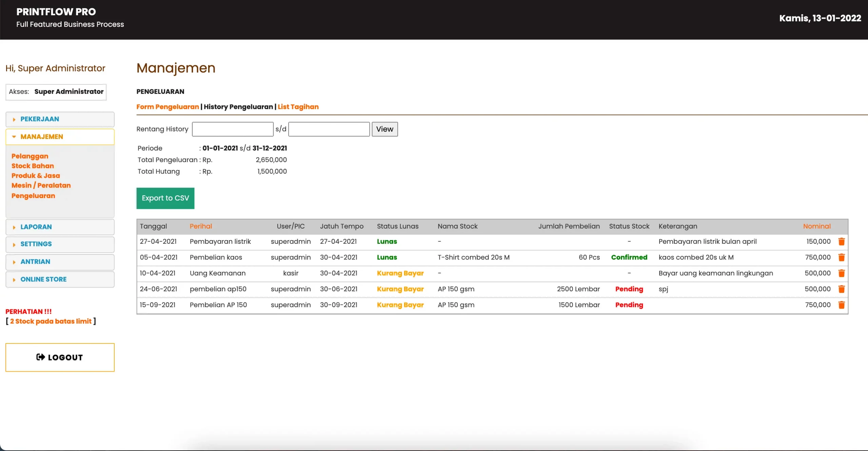The image size is (868, 451).
Task: Open the Stock Bahan submenu link
Action: point(33,166)
